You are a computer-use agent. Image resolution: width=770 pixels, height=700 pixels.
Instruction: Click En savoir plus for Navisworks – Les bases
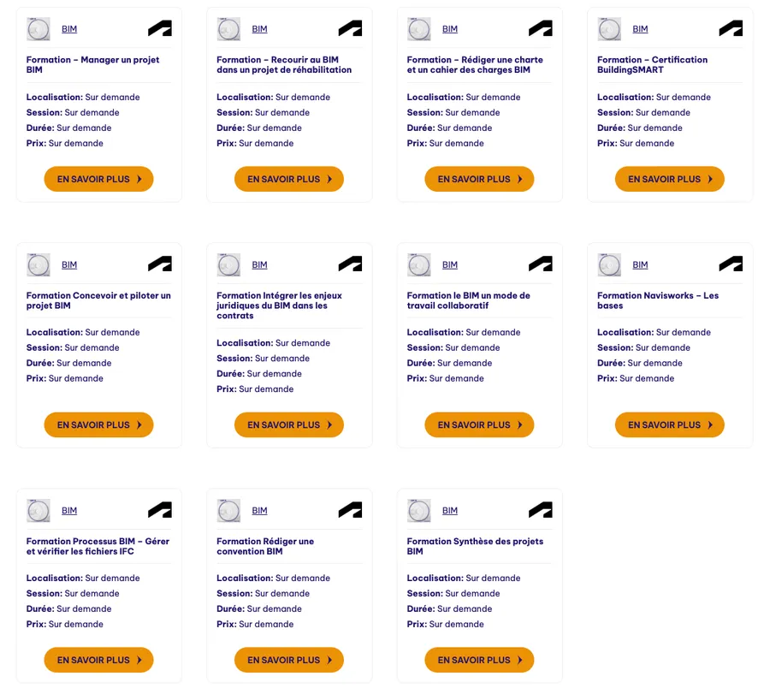click(x=669, y=424)
